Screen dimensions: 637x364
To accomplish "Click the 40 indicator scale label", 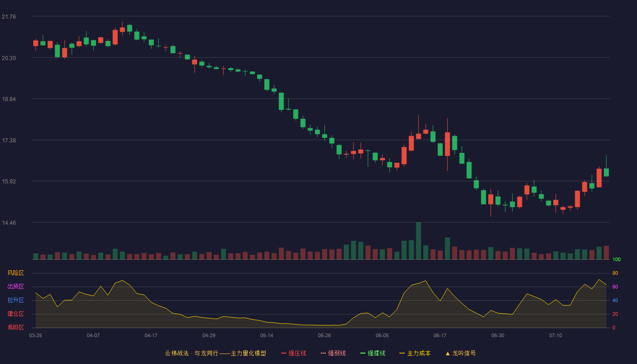I will pos(615,300).
